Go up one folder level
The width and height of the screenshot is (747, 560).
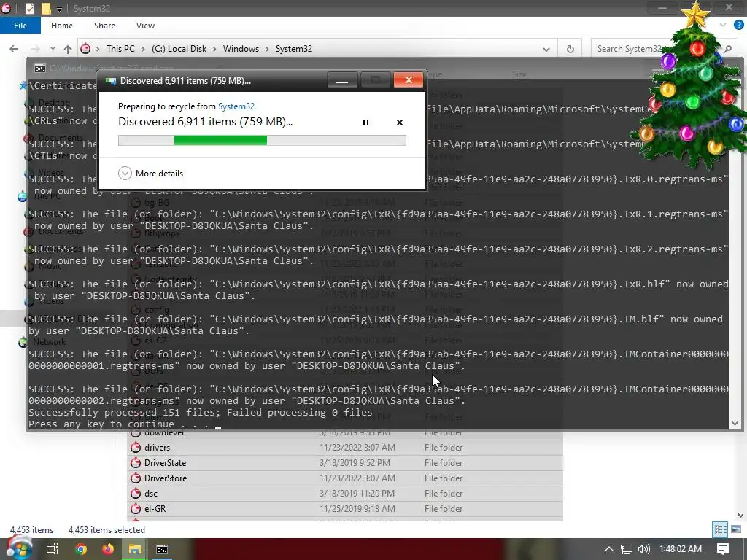[68, 49]
